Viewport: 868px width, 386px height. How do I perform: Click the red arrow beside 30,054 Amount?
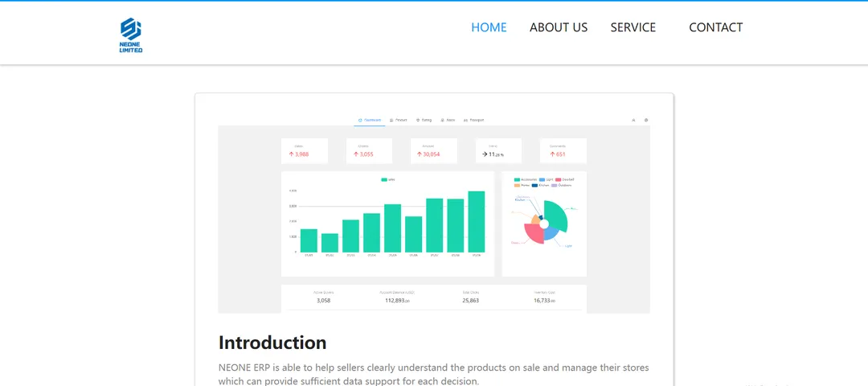419,154
